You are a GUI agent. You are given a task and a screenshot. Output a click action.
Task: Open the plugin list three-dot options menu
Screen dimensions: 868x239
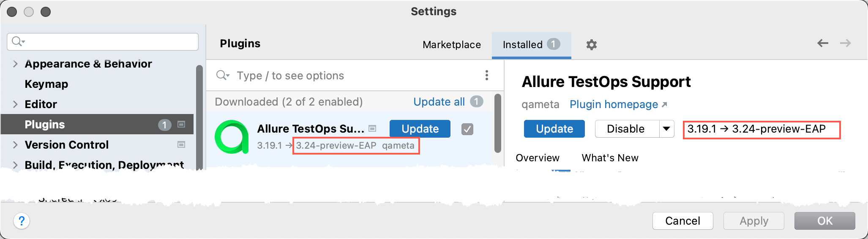(487, 75)
